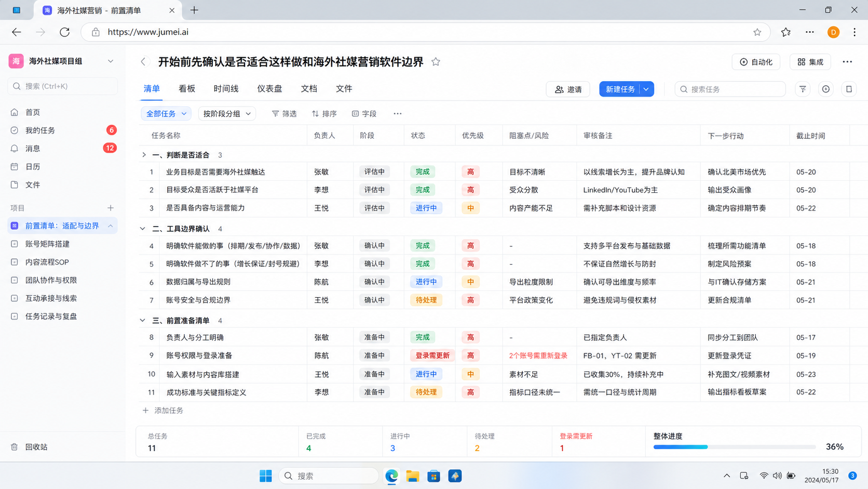Screen dimensions: 868x489
Task: Open more view options next to 字段
Action: coord(397,114)
